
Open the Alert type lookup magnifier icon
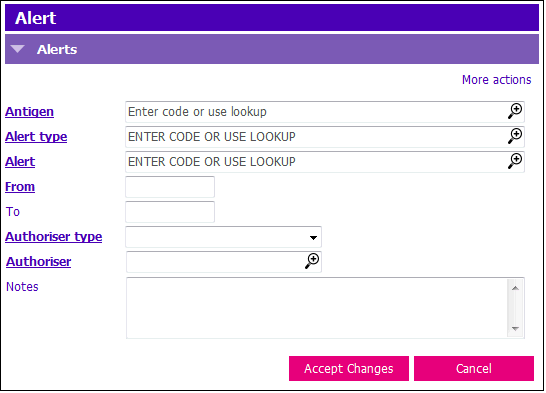tap(515, 136)
